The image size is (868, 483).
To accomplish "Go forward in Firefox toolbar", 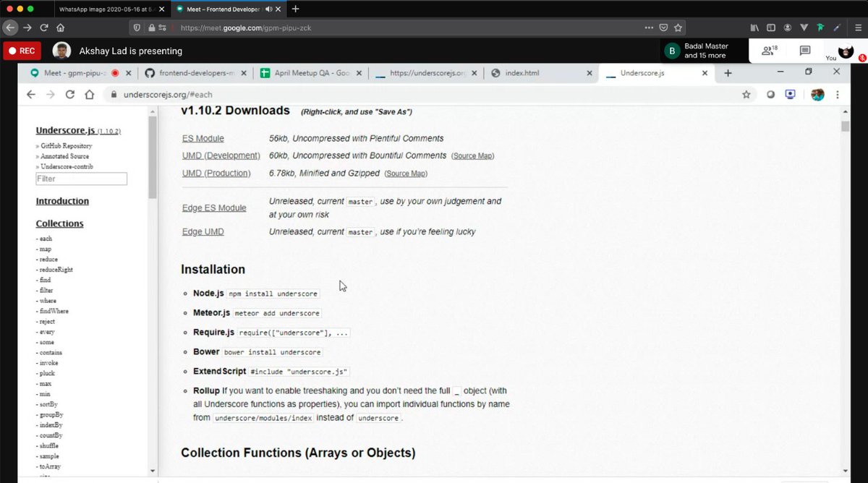I will pyautogui.click(x=27, y=27).
